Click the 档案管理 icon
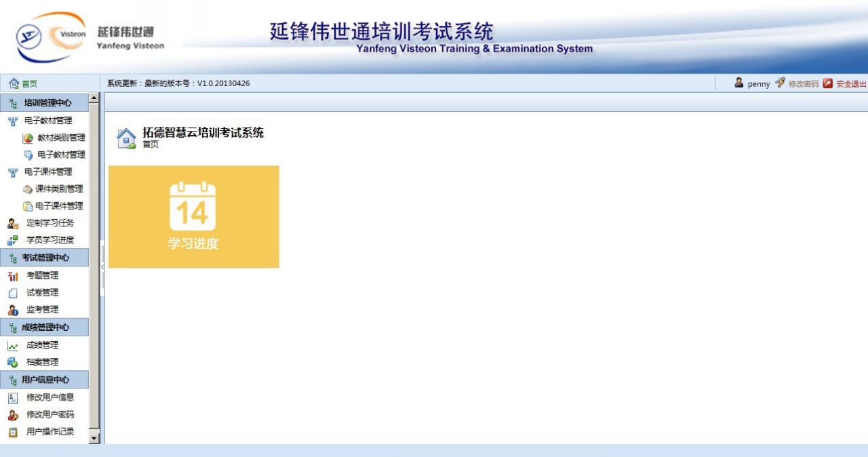 (13, 363)
